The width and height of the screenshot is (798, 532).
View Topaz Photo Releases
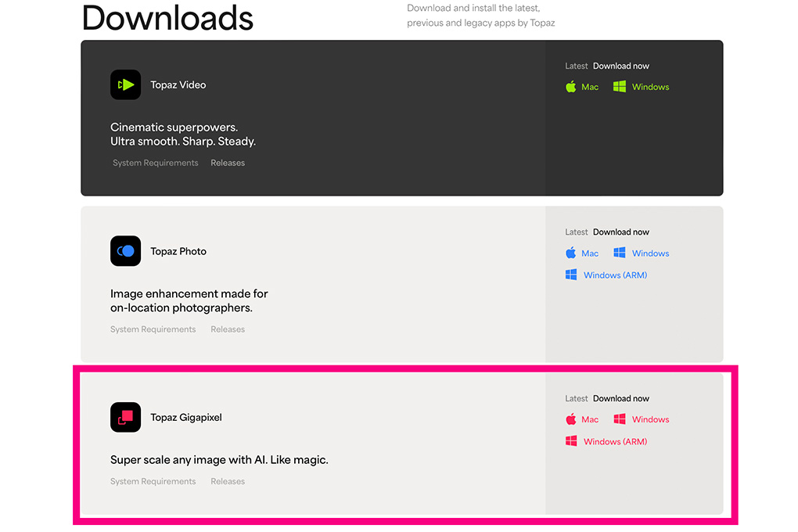tap(228, 329)
